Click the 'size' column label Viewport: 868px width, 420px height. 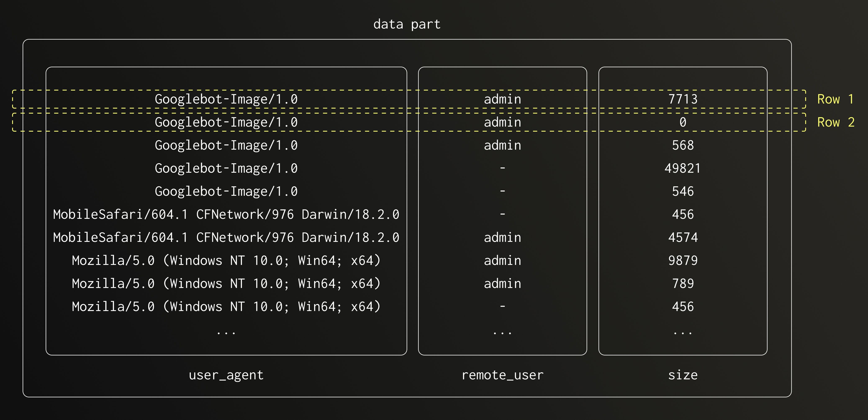683,375
